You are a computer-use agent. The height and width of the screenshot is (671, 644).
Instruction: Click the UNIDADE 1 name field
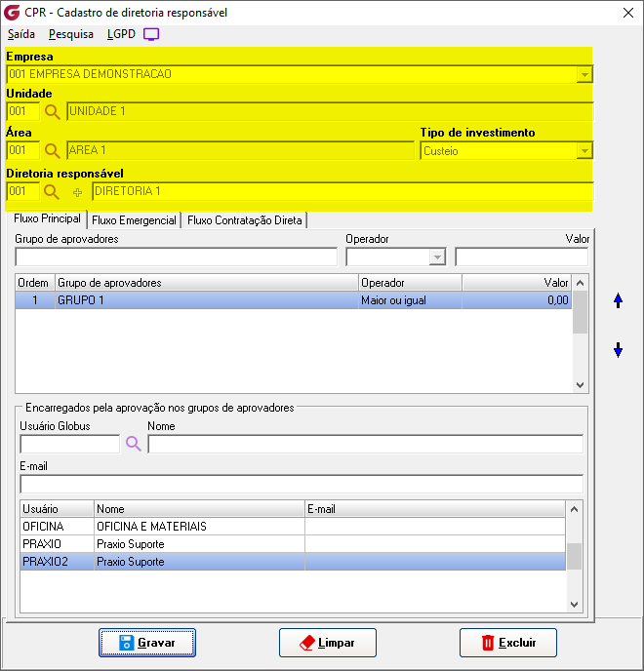click(330, 112)
